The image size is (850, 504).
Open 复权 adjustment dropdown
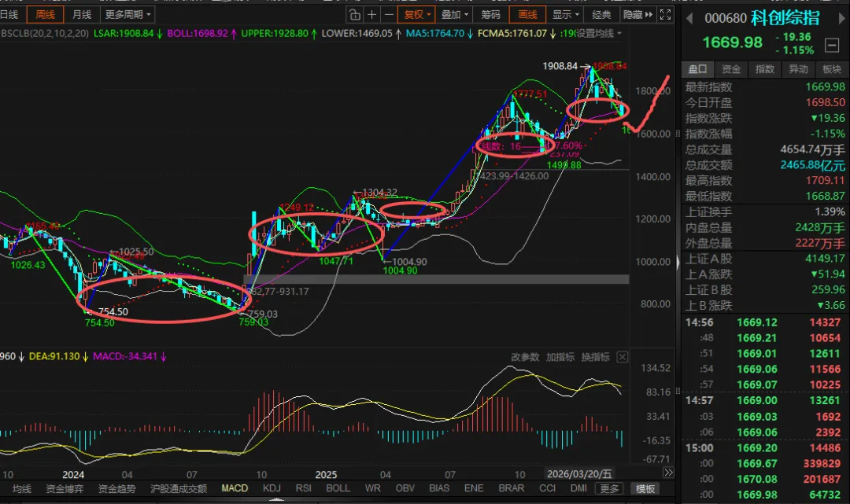[x=417, y=15]
